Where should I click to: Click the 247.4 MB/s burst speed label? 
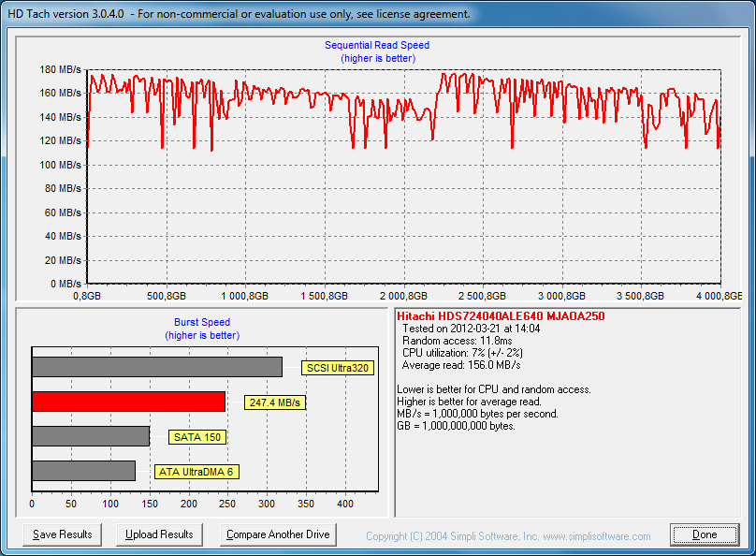pyautogui.click(x=275, y=402)
